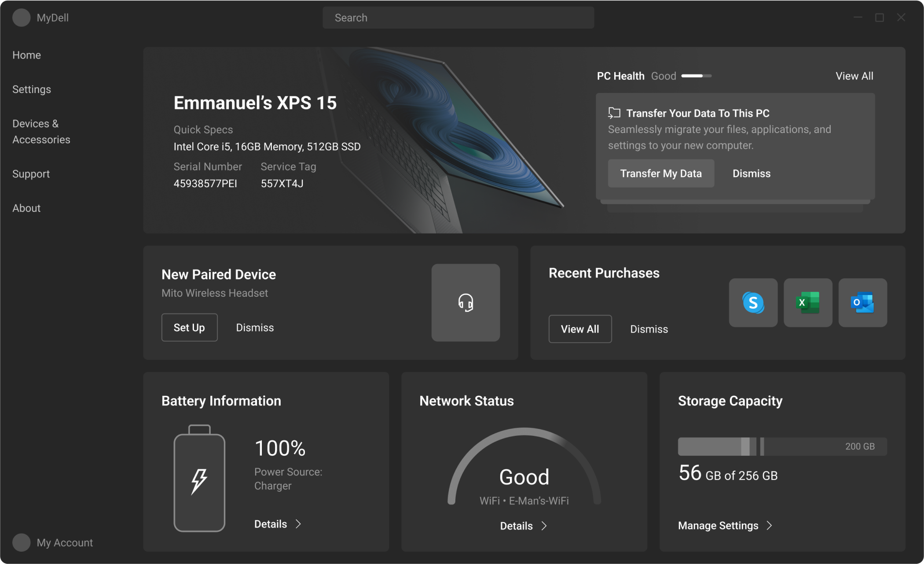Click the Mito Wireless Headset paired device icon
This screenshot has width=924, height=564.
[x=466, y=303]
